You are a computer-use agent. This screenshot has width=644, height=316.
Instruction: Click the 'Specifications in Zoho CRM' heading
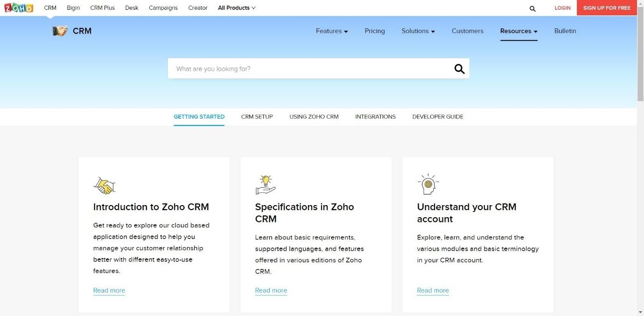(x=304, y=213)
